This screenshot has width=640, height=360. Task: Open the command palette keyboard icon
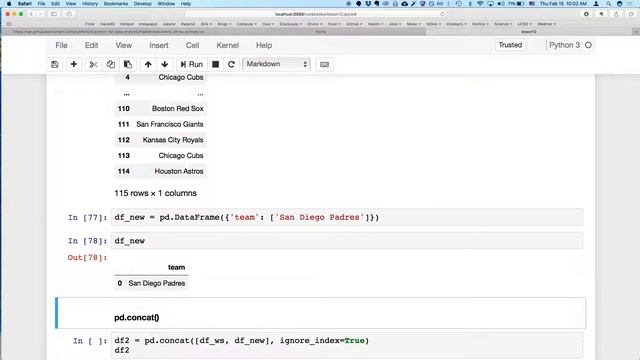tap(324, 64)
